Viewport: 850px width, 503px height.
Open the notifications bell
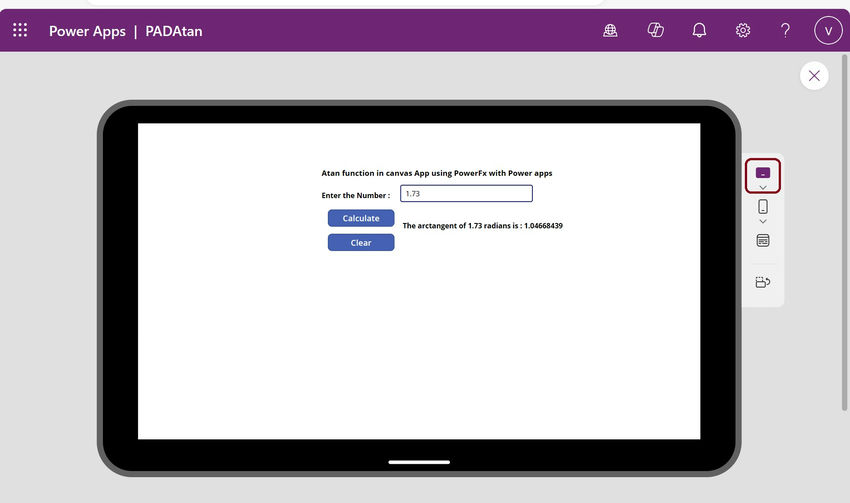coord(699,30)
